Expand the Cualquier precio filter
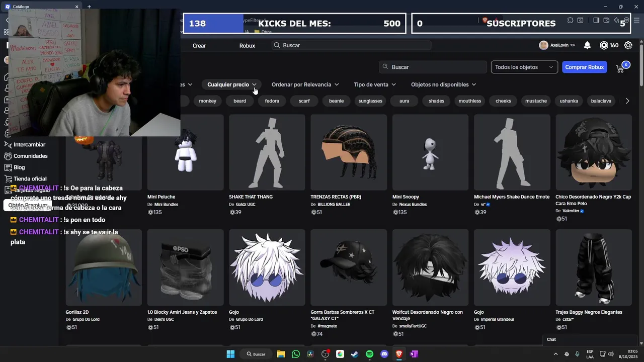The width and height of the screenshot is (644, 362). [x=232, y=84]
